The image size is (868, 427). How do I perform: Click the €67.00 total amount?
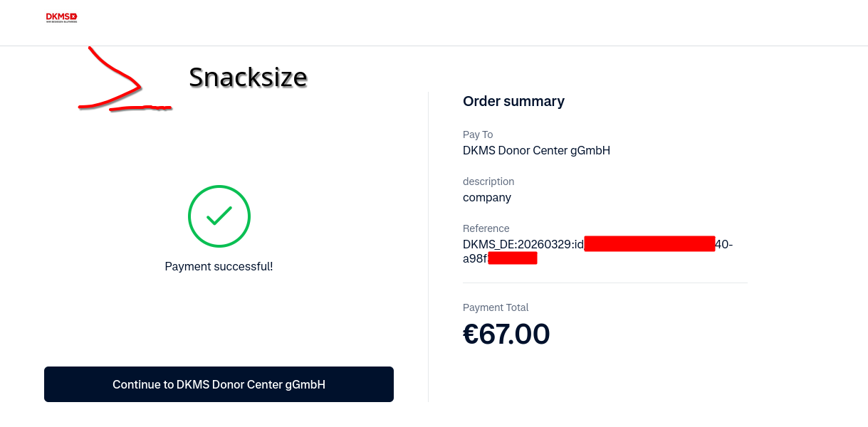[506, 334]
